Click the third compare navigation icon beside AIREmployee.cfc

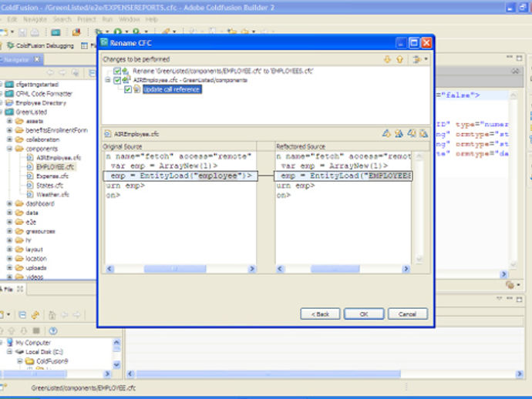pyautogui.click(x=412, y=133)
